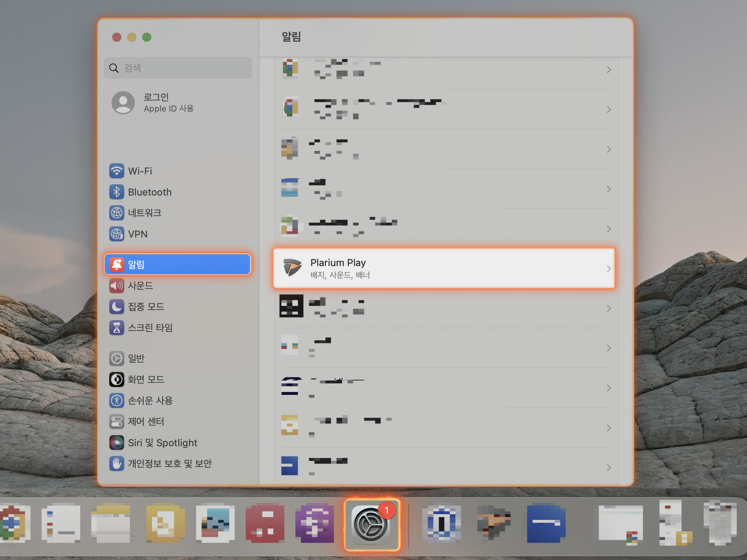This screenshot has width=747, height=560.
Task: Minimize the settings window with yellow button
Action: (x=132, y=37)
